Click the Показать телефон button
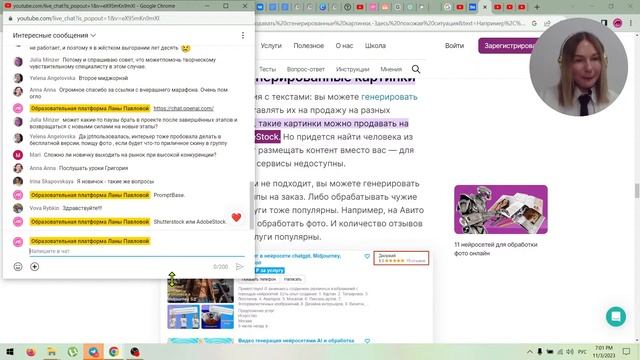 258,279
